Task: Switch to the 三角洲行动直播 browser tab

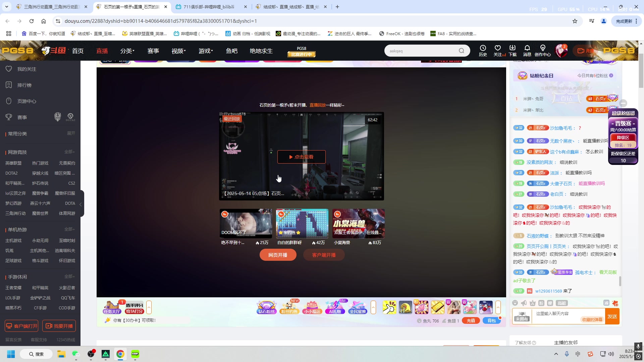Action: (x=52, y=7)
